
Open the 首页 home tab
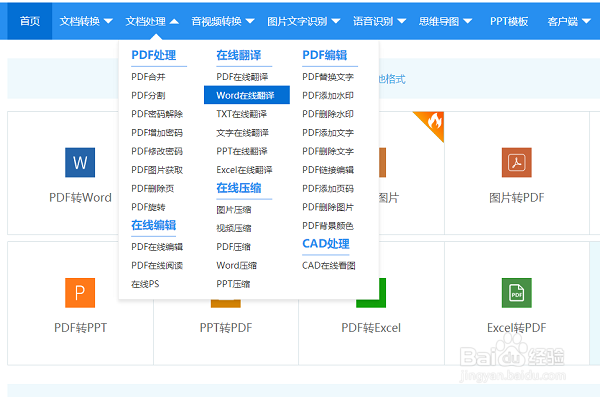30,21
